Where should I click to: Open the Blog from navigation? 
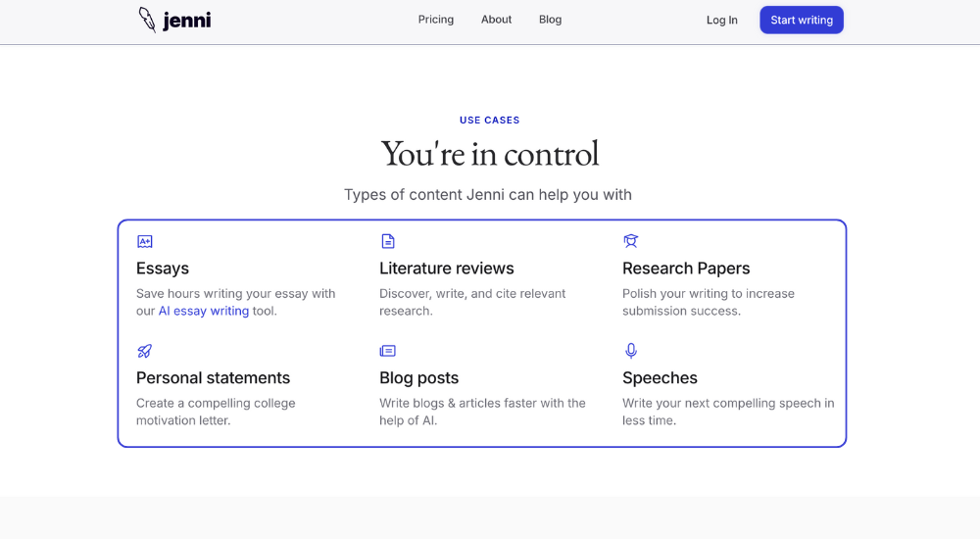click(x=550, y=20)
